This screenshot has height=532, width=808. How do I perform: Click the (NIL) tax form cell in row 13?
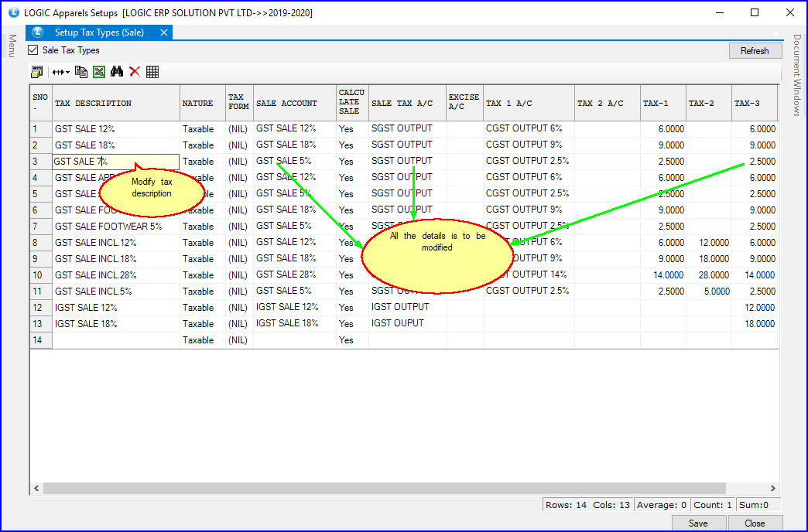[239, 323]
